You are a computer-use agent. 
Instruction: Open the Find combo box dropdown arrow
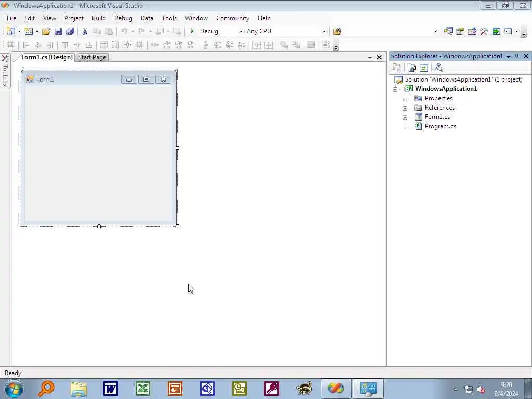click(x=435, y=31)
